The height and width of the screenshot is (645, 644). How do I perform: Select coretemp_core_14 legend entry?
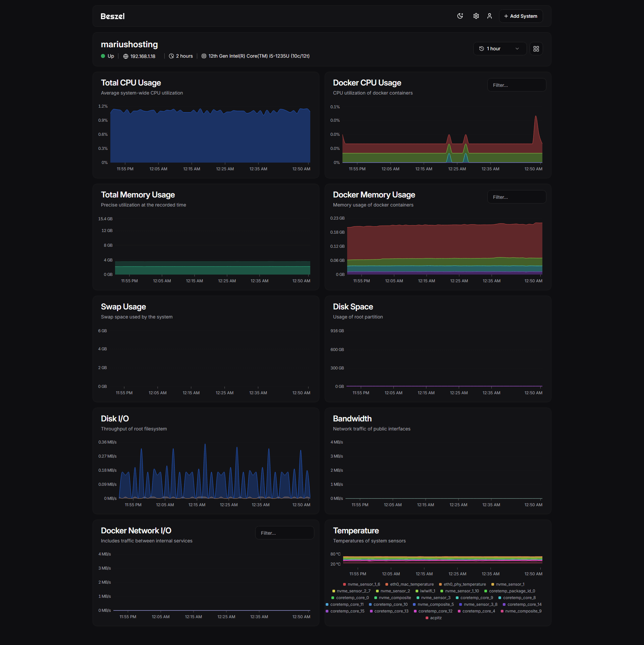click(x=522, y=604)
